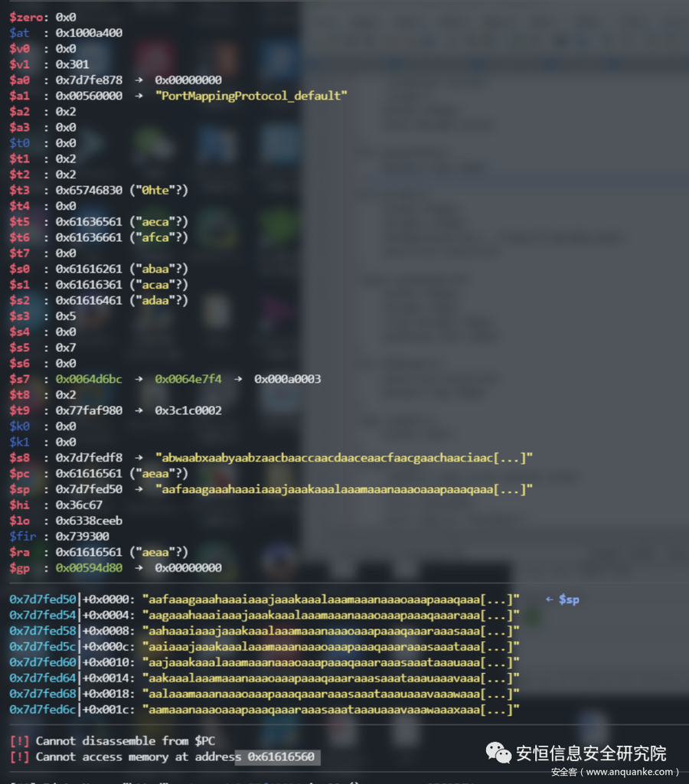The image size is (689, 784).
Task: Click the $s3 value 0x5
Action: coord(66,316)
